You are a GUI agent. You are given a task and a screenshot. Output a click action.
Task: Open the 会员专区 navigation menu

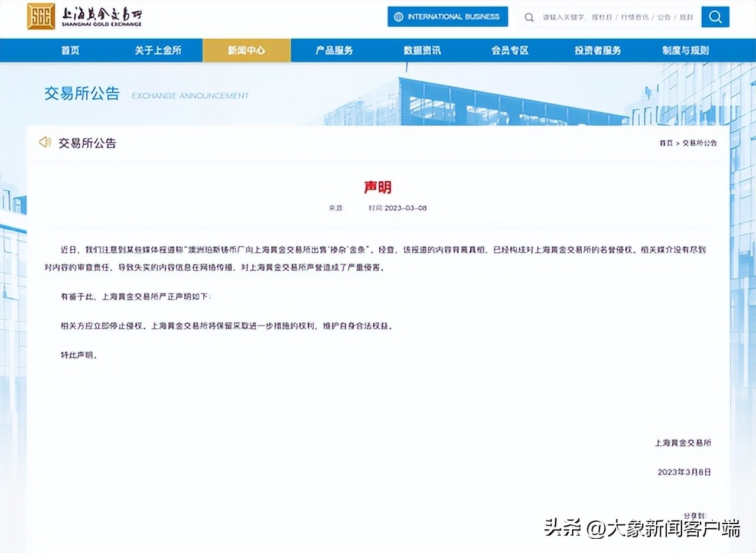[509, 50]
